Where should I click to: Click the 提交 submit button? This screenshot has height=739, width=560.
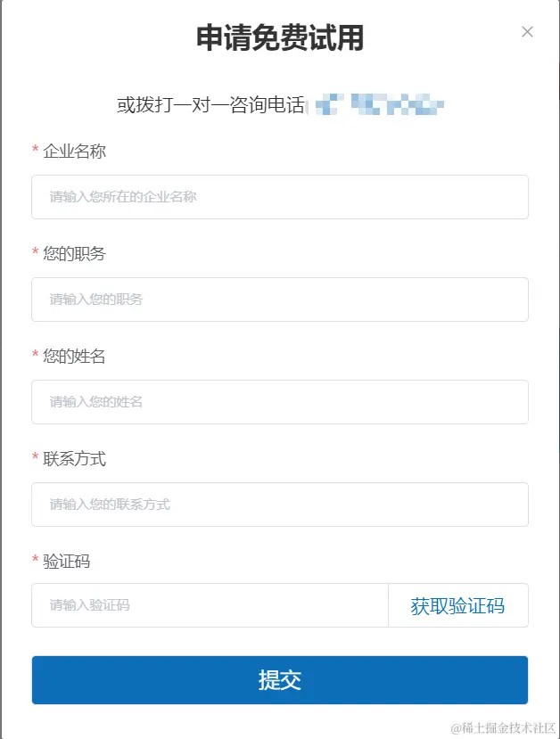click(280, 679)
